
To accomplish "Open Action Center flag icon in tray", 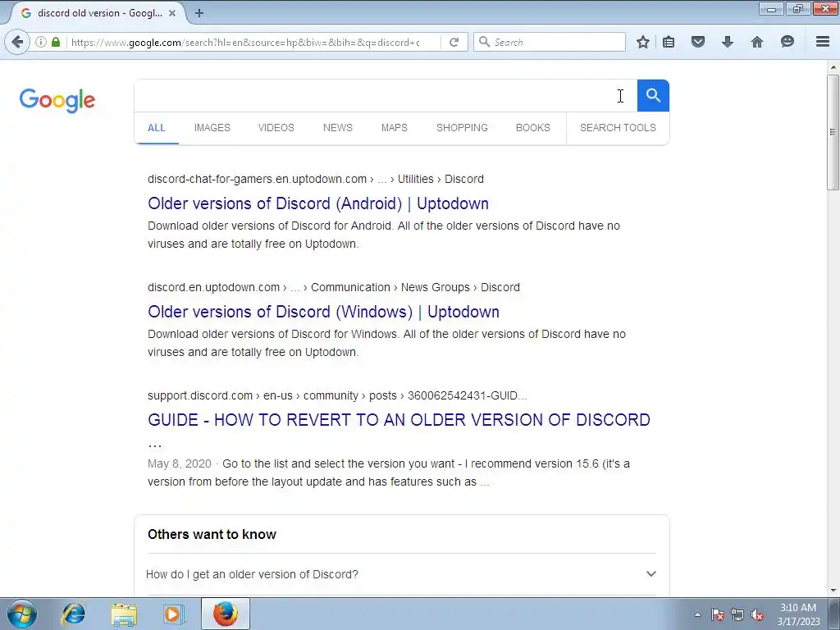I will (x=717, y=614).
